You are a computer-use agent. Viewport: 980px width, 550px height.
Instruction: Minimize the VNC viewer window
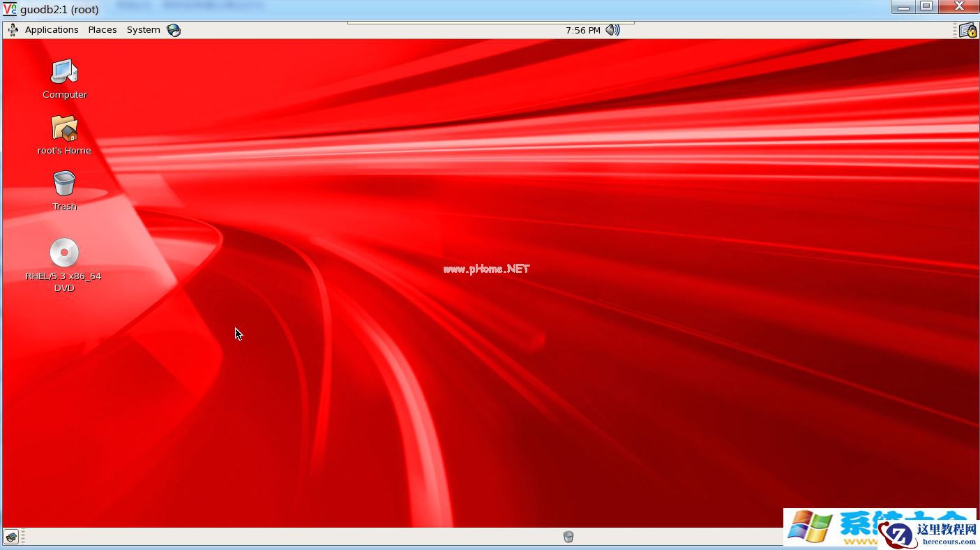click(x=903, y=6)
